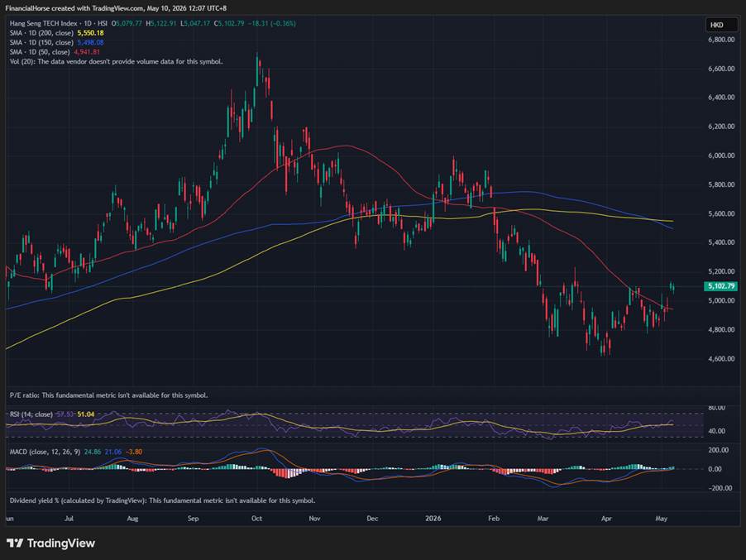Image resolution: width=746 pixels, height=560 pixels.
Task: Click the 6,000.00 price axis label
Action: click(x=721, y=156)
